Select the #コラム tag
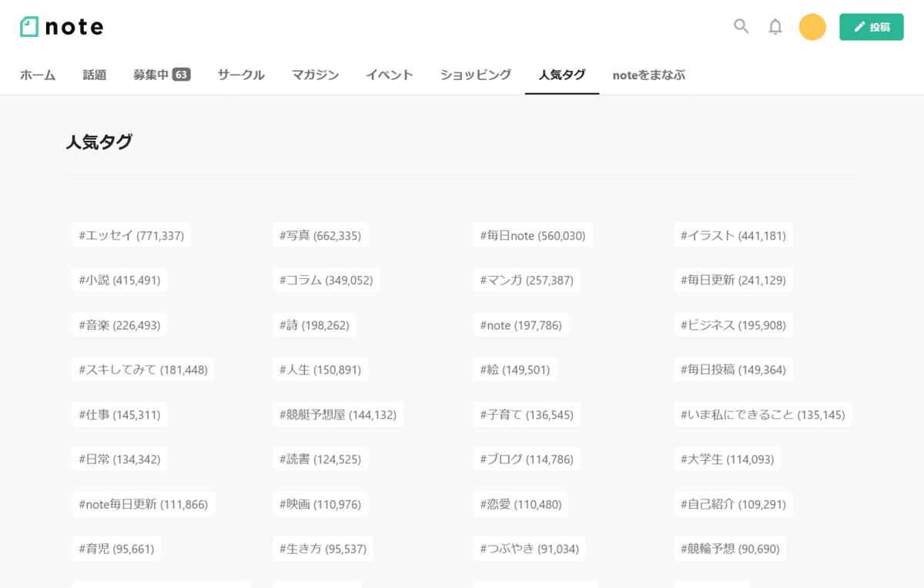The height and width of the screenshot is (588, 924). click(x=326, y=280)
